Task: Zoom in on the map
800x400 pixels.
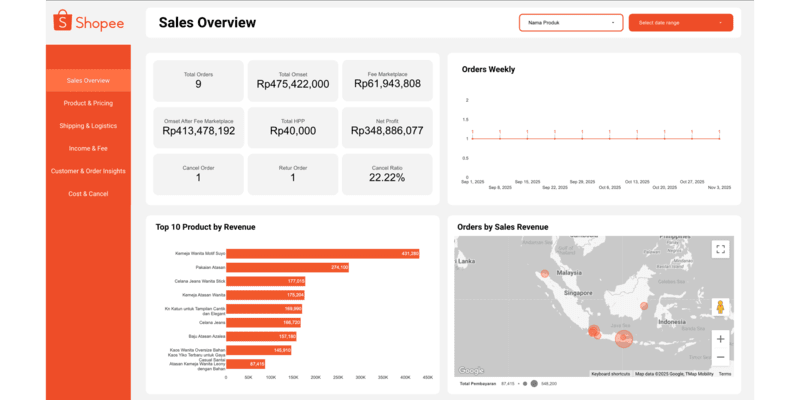Action: click(720, 339)
